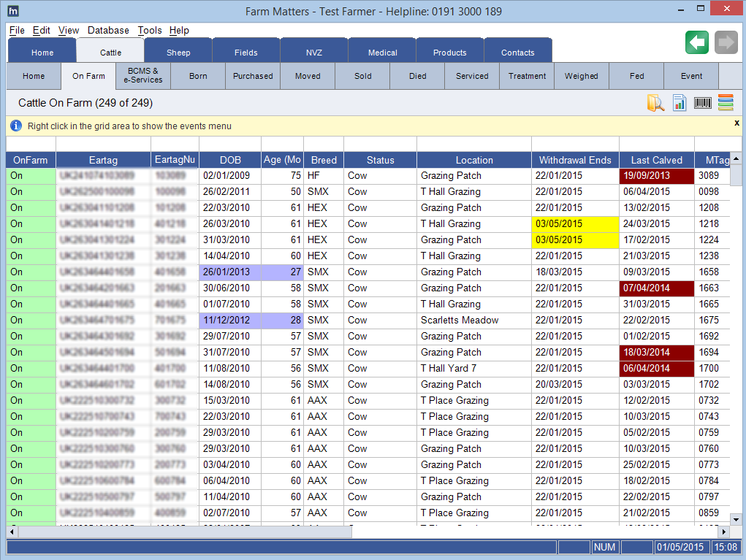Navigate back using the green arrow icon
Viewport: 746px width, 560px height.
696,42
